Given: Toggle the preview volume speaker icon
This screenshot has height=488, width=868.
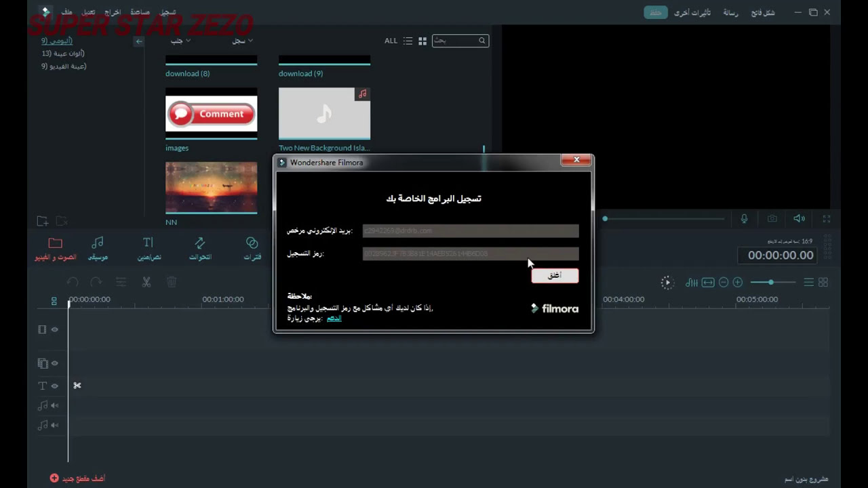Looking at the screenshot, I should pos(800,218).
